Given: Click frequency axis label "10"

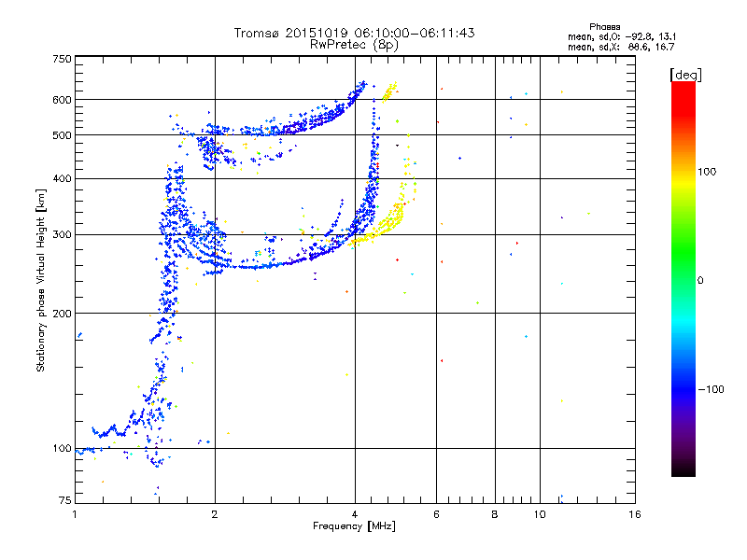Looking at the screenshot, I should (540, 514).
